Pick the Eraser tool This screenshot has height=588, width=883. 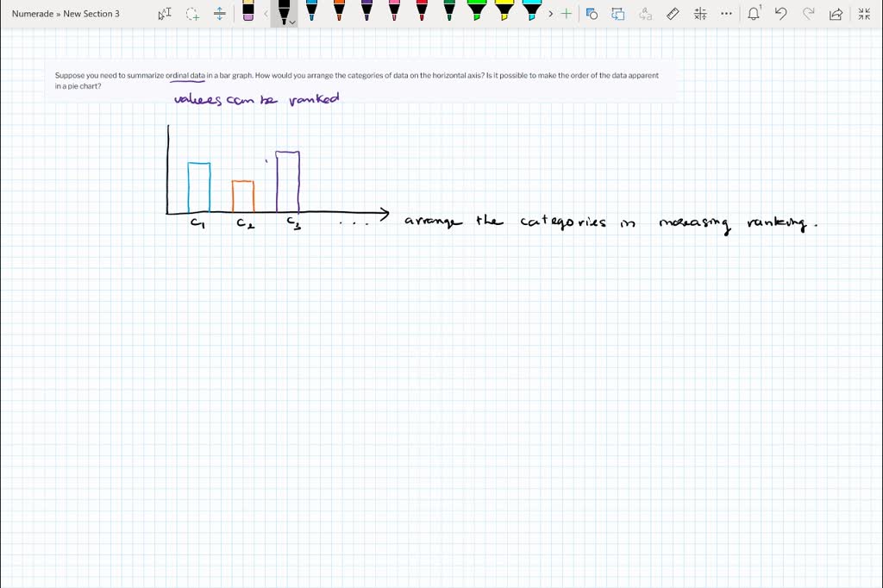click(x=248, y=10)
